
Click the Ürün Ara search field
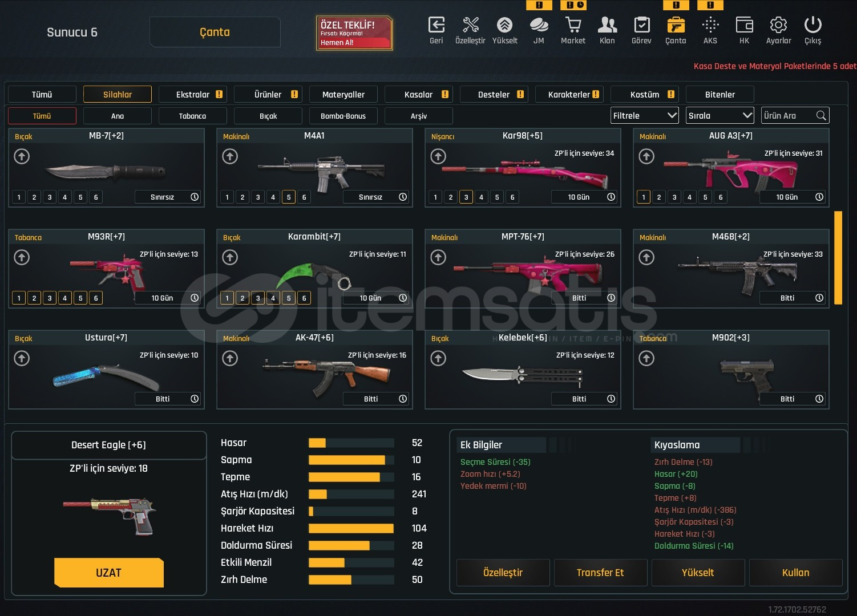795,116
